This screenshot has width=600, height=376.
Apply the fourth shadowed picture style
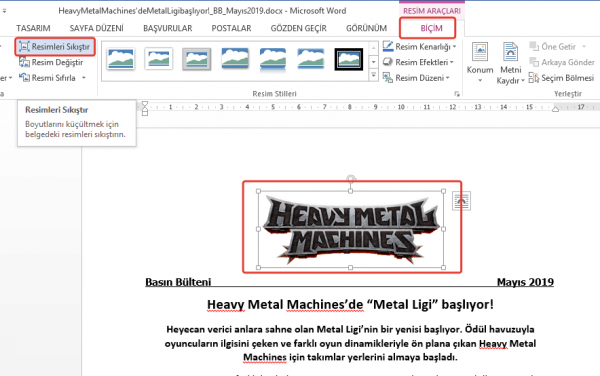pyautogui.click(x=235, y=59)
